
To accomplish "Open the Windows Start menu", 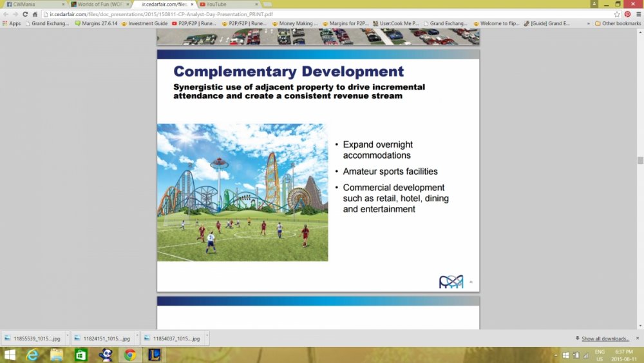I will [9, 355].
